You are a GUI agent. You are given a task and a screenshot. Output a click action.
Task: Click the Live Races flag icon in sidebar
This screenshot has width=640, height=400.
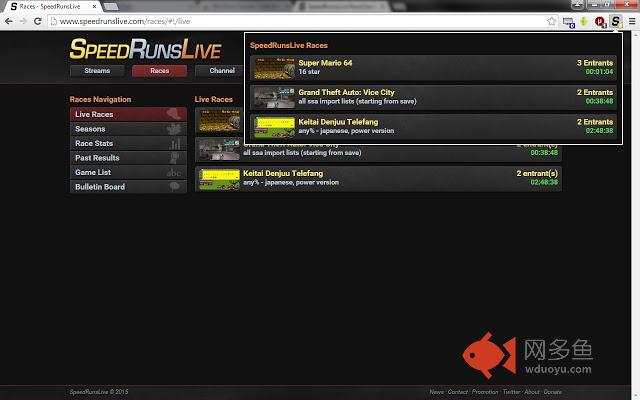point(174,114)
